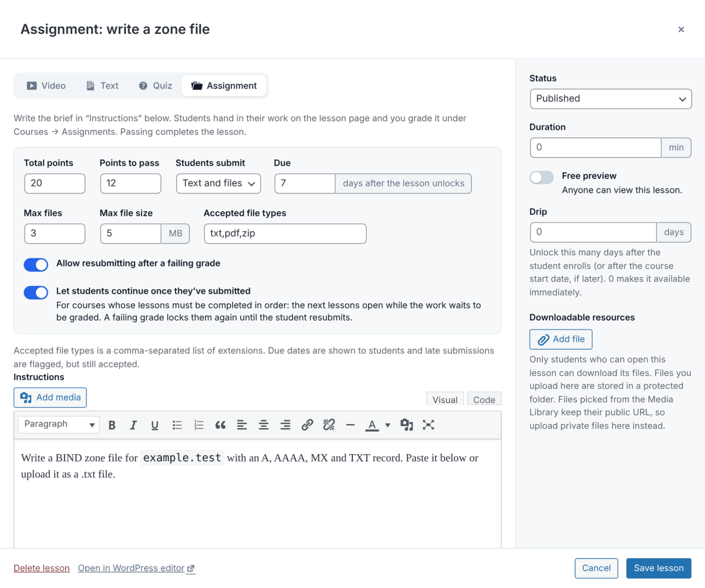The image size is (705, 588).
Task: Remove link with the unlink icon
Action: [x=329, y=425]
